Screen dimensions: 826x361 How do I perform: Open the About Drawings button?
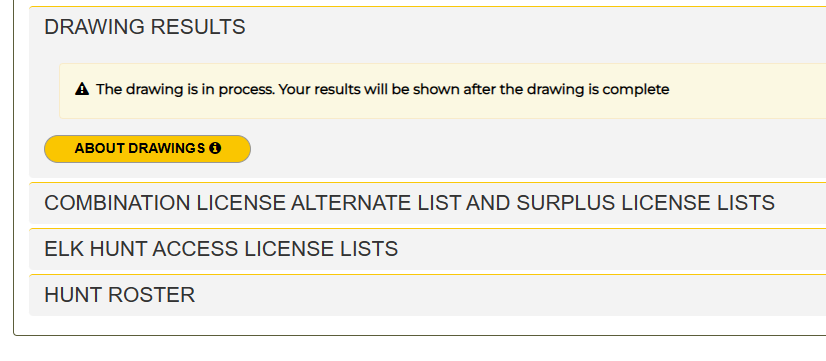148,149
